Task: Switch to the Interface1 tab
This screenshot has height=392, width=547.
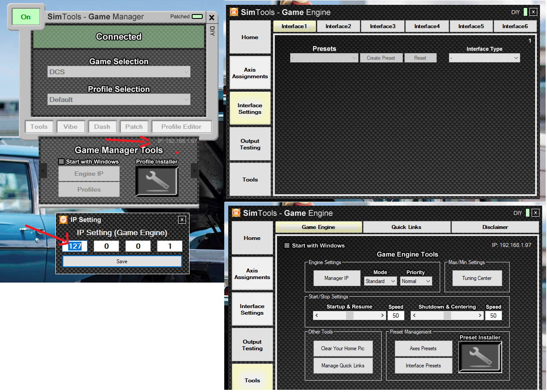Action: pyautogui.click(x=294, y=26)
